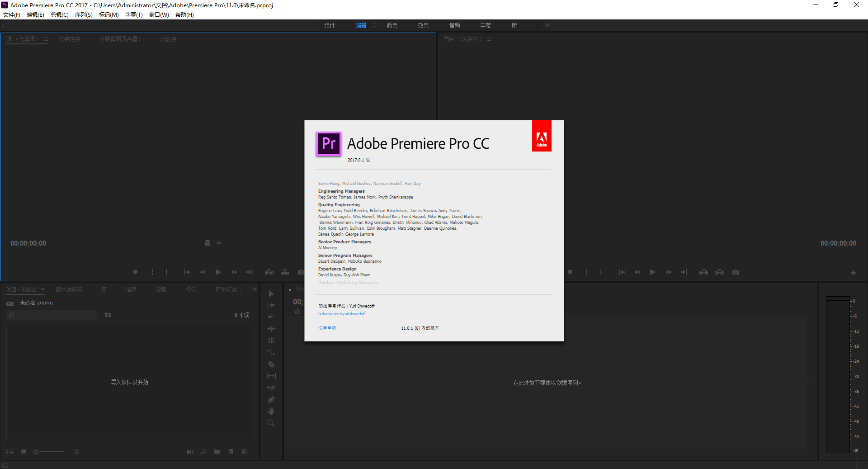Toggle Drag Video Only filmstrip icon

click(x=208, y=243)
